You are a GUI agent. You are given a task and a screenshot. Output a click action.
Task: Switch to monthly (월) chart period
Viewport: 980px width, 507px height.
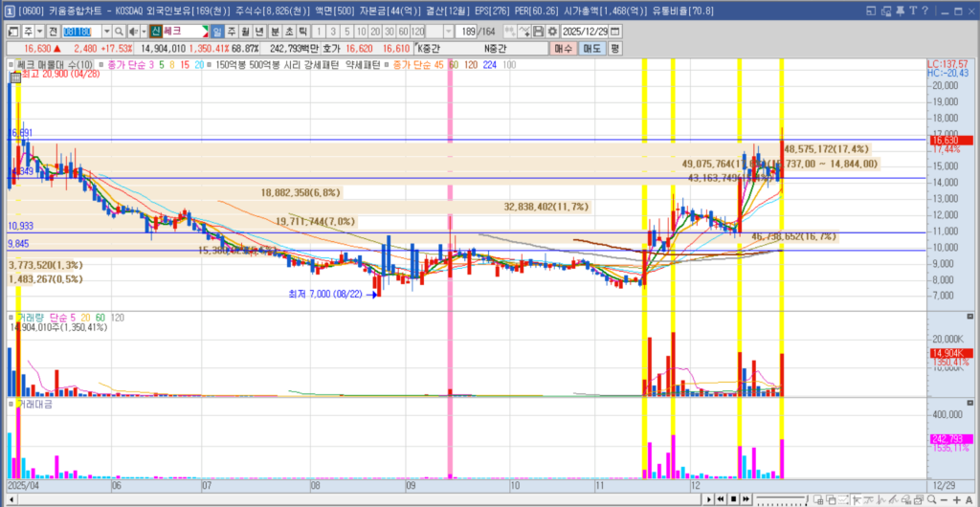[x=245, y=31]
